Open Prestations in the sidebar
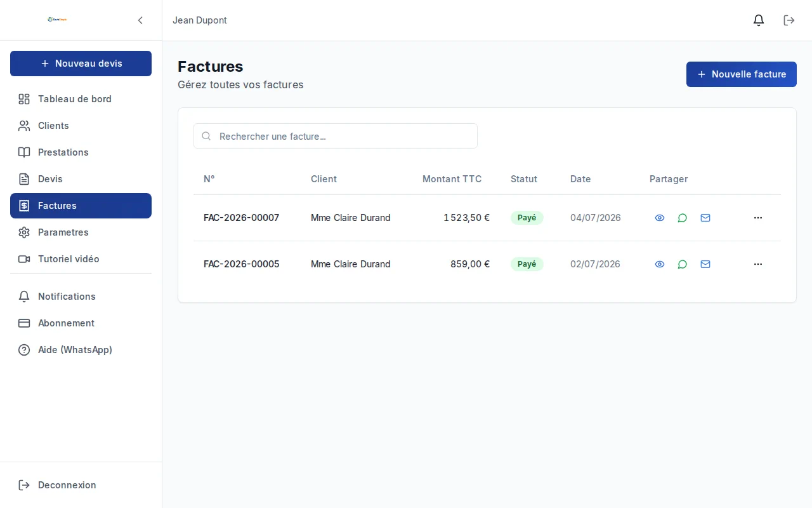Image resolution: width=812 pixels, height=508 pixels. tap(81, 152)
